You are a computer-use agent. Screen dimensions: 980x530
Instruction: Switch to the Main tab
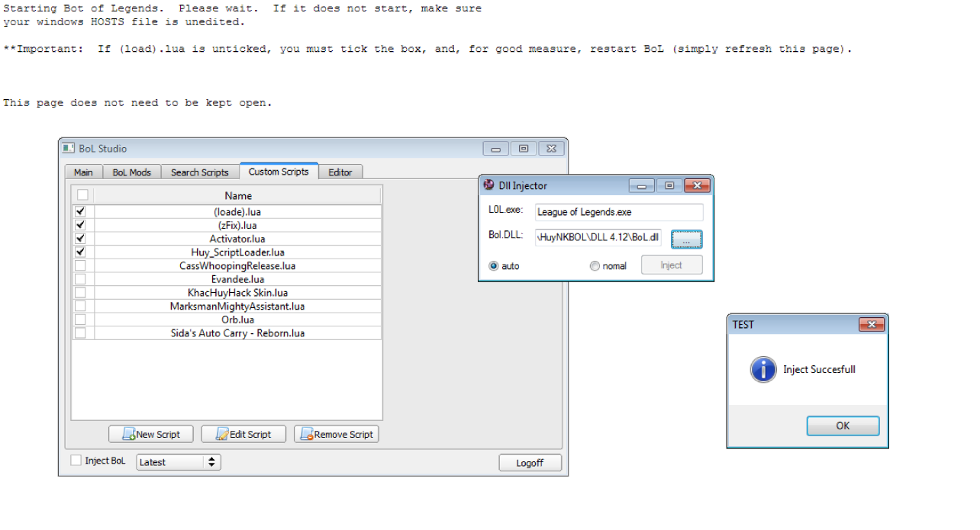pos(83,172)
